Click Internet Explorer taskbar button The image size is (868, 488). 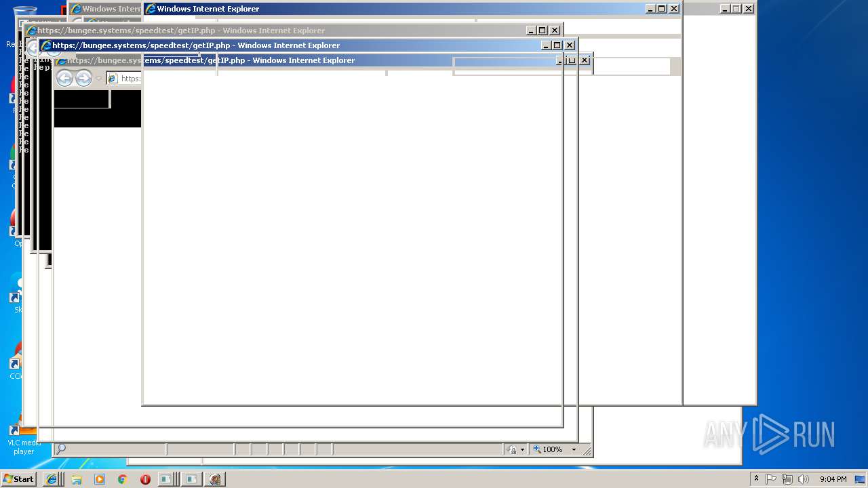tap(51, 479)
